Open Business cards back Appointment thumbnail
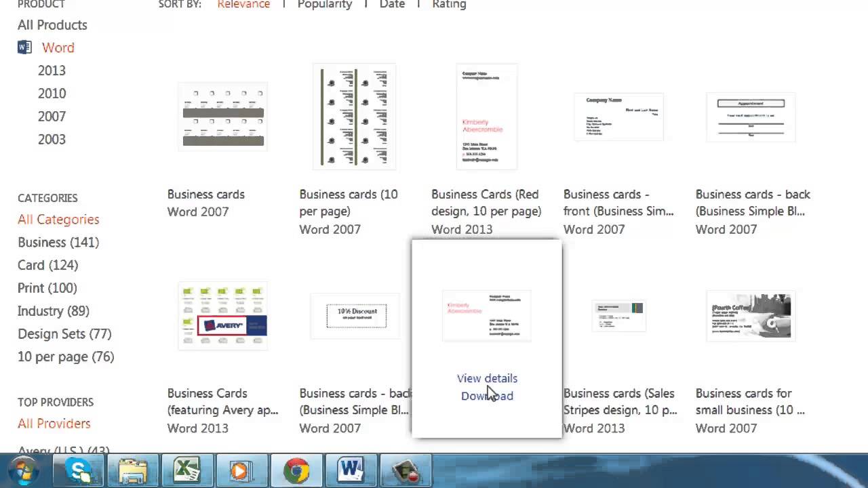The height and width of the screenshot is (488, 868). 751,117
